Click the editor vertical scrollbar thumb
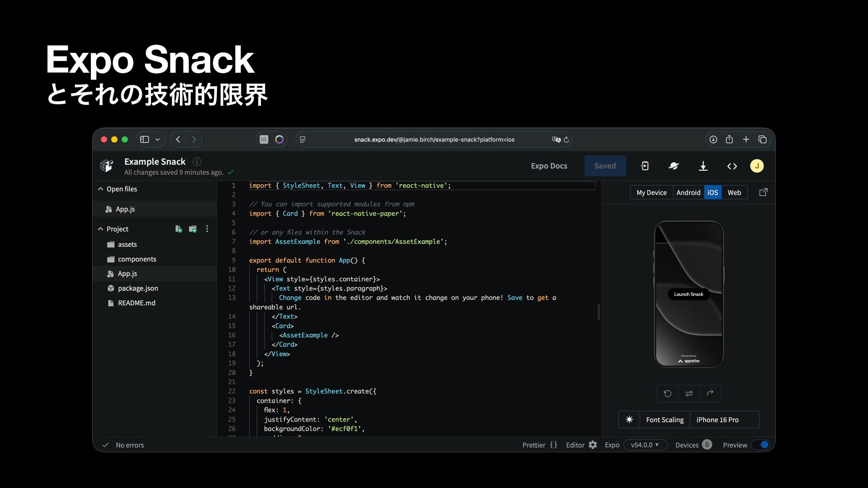 [599, 312]
